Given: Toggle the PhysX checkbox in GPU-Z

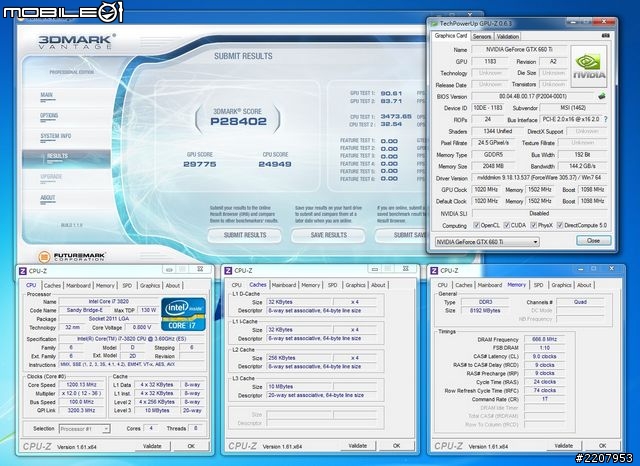Looking at the screenshot, I should pos(533,225).
